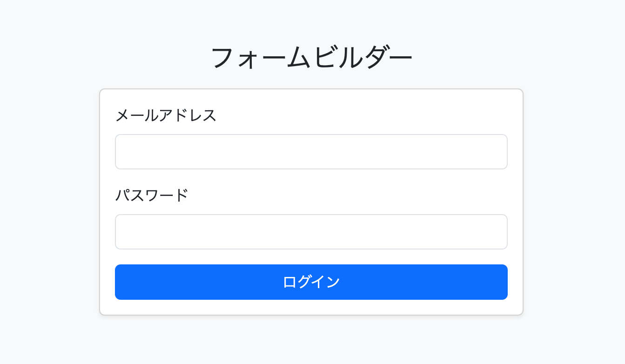The image size is (625, 364).
Task: Select the field below メールアドレス
Action: pos(311,152)
